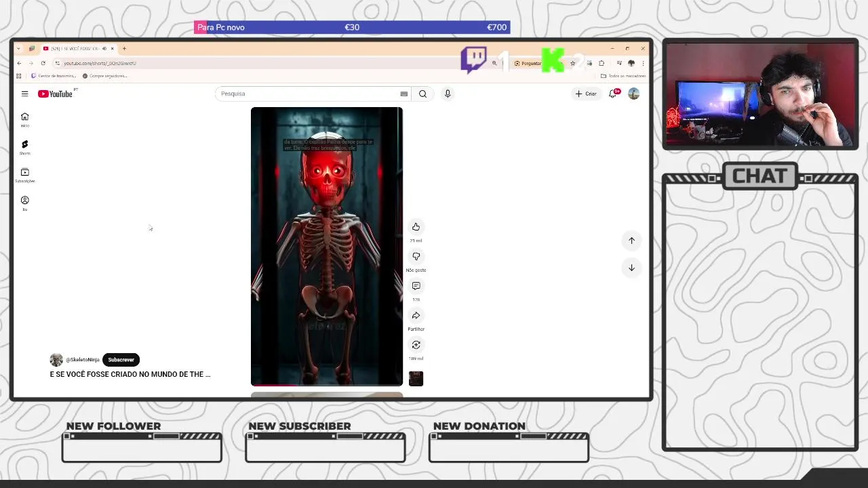Screen dimensions: 868x488
Task: View site information icon in address bar
Action: 58,63
